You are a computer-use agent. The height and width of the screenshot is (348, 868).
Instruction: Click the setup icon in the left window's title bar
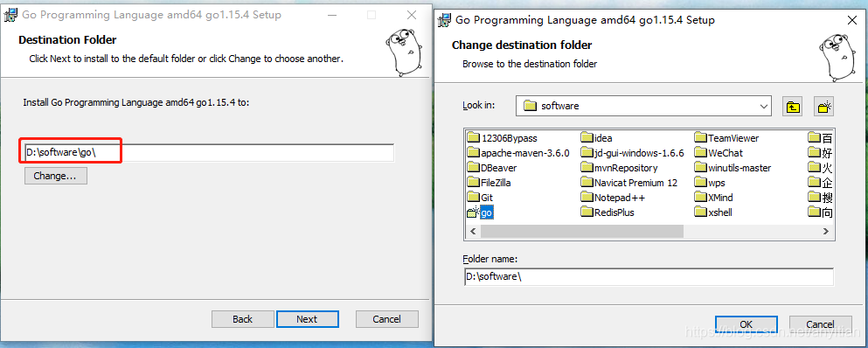[x=10, y=15]
